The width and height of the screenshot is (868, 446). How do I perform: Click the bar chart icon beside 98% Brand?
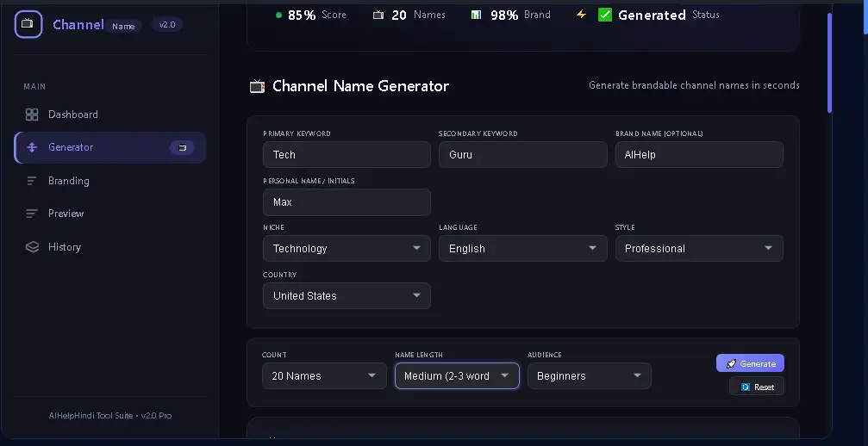(476, 15)
